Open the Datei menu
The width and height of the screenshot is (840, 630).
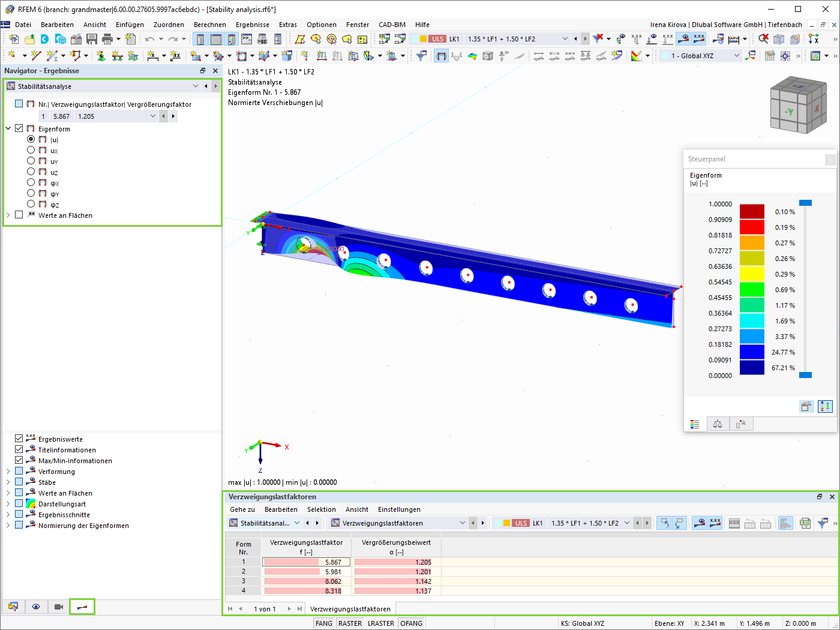pos(23,25)
